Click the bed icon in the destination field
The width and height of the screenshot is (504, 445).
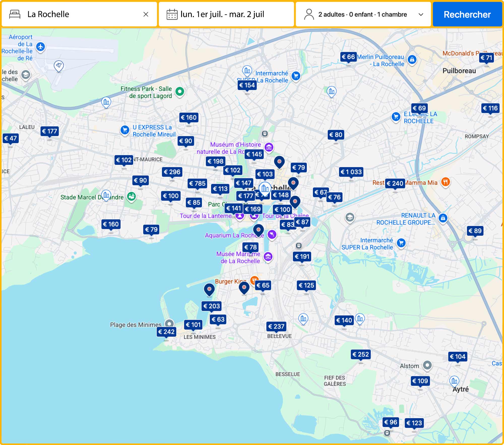[14, 14]
